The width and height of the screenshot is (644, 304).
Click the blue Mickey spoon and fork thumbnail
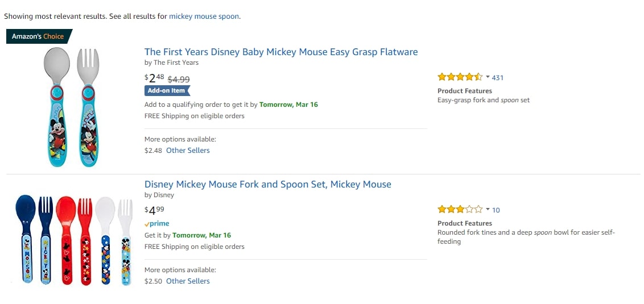[x=72, y=107]
